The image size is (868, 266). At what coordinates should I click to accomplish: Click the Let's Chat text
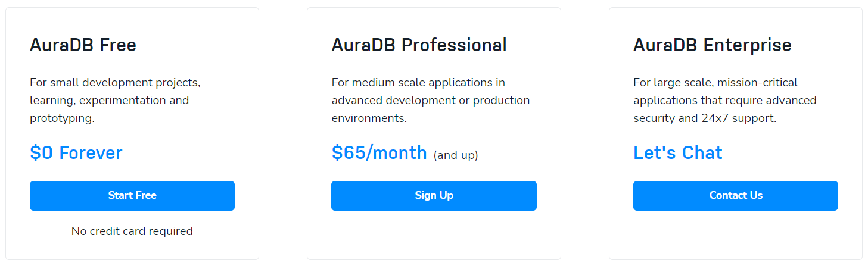678,153
